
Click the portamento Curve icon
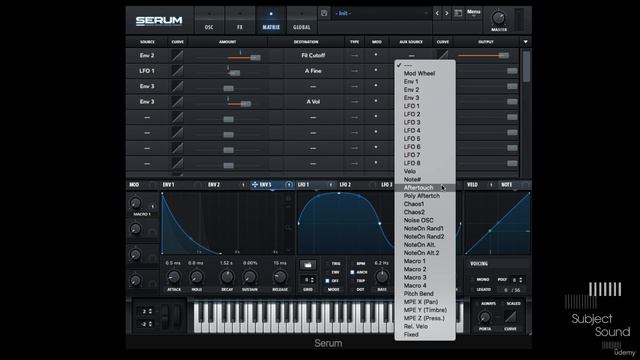point(510,316)
